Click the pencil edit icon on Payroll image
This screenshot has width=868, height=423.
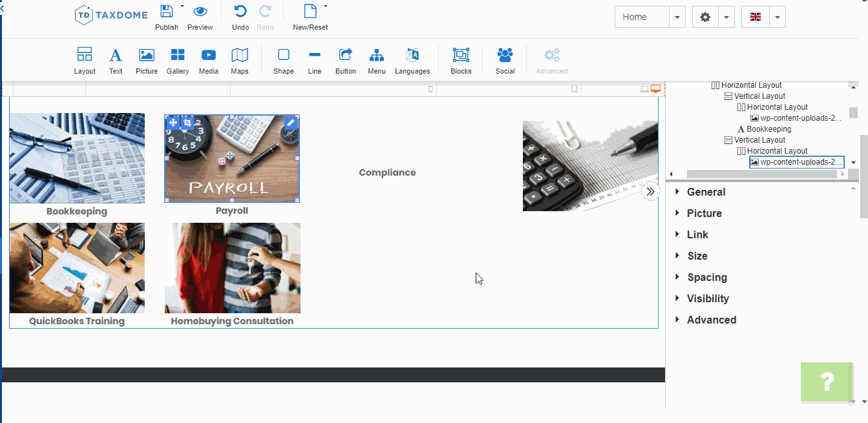click(291, 123)
